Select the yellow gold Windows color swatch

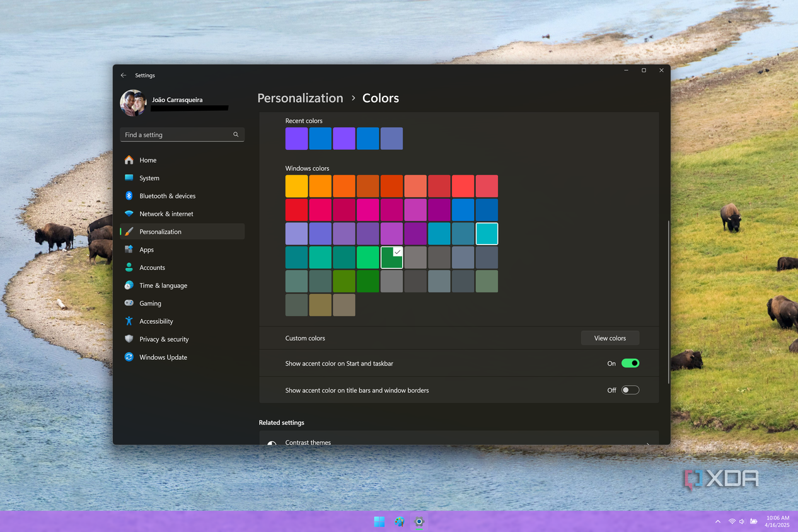297,186
